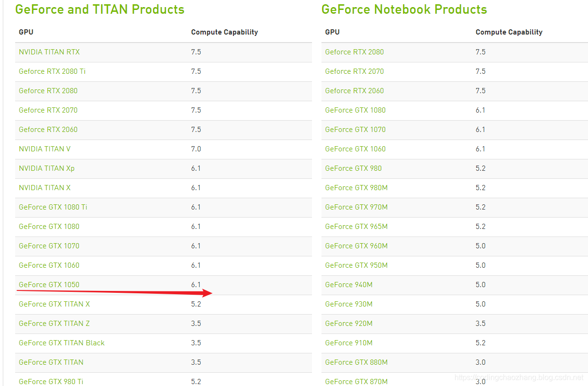Click the GeForce and TITAN Products heading
588x386 pixels.
click(100, 9)
